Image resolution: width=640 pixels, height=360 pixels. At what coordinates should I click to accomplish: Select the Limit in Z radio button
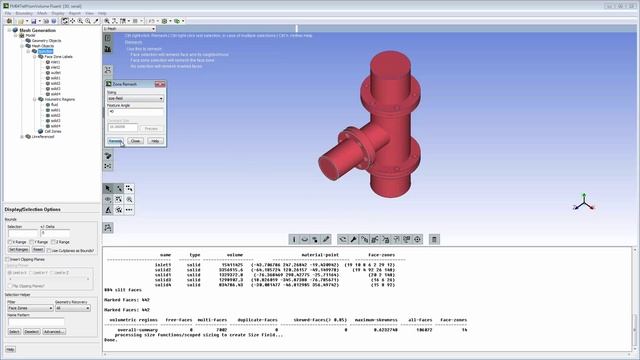click(53, 273)
